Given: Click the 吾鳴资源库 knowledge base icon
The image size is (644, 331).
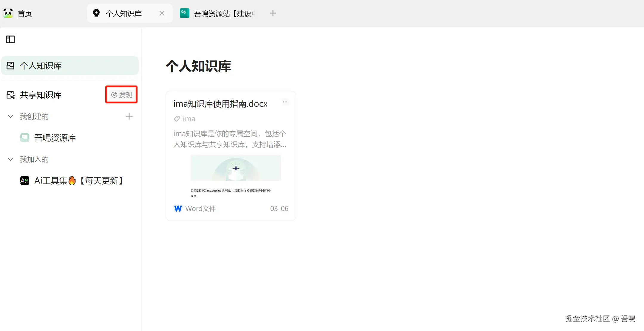Looking at the screenshot, I should 25,138.
